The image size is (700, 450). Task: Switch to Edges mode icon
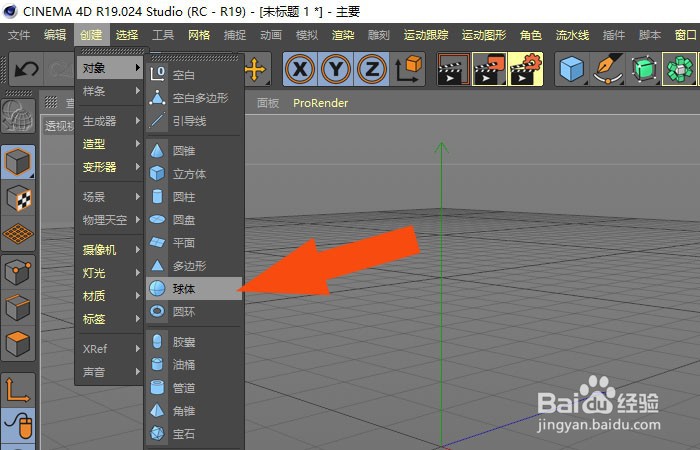[x=18, y=308]
